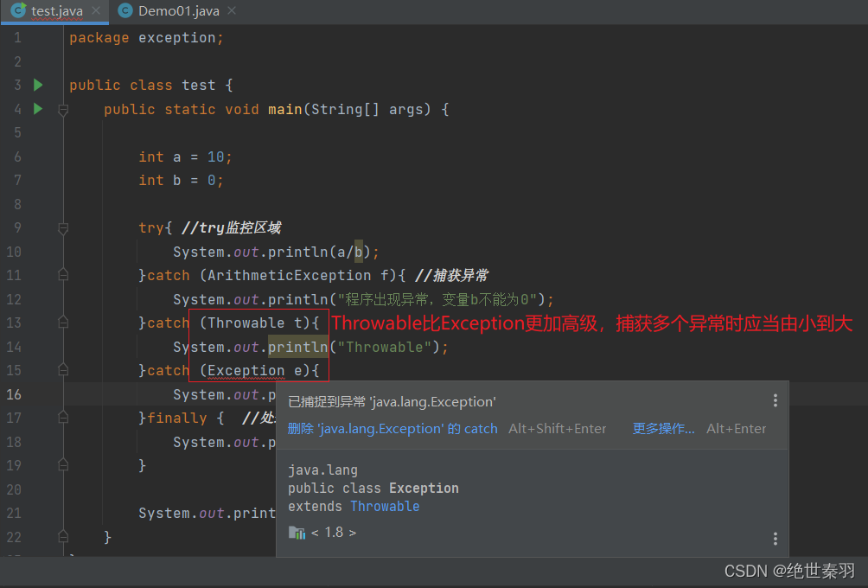Toggle fold marker at line 11 catch
Viewport: 868px width, 588px height.
(x=63, y=275)
